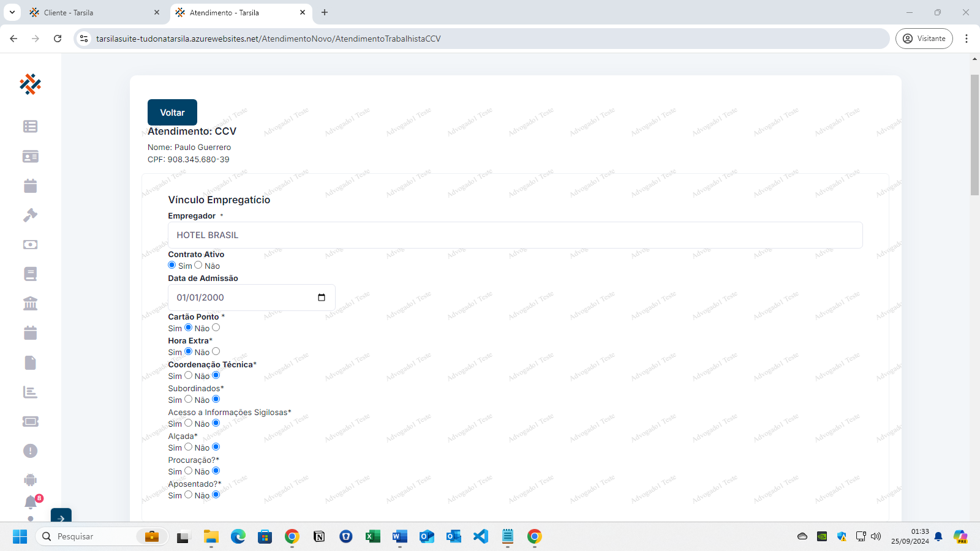The width and height of the screenshot is (980, 551).
Task: Open the list view icon in sidebar
Action: coord(30,127)
